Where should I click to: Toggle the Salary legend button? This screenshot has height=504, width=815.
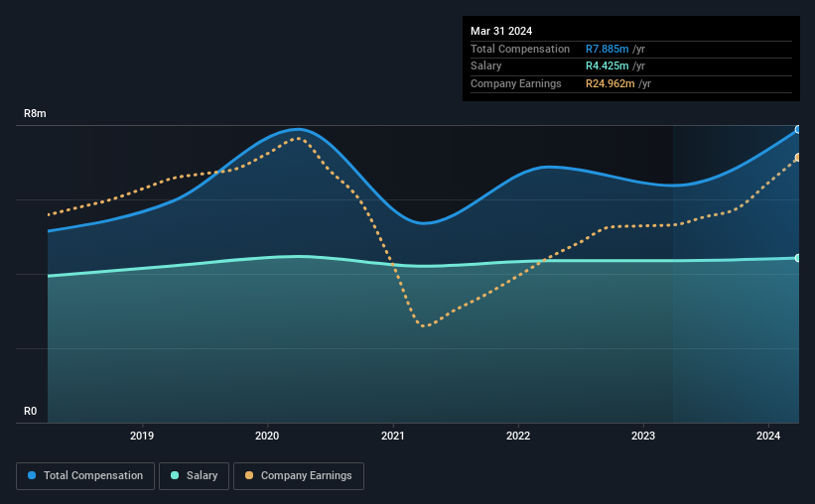pos(194,476)
